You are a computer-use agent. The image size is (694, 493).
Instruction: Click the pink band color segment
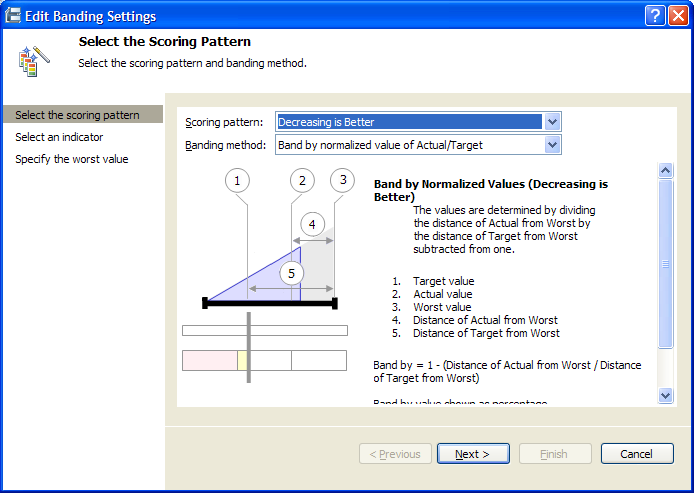point(210,360)
